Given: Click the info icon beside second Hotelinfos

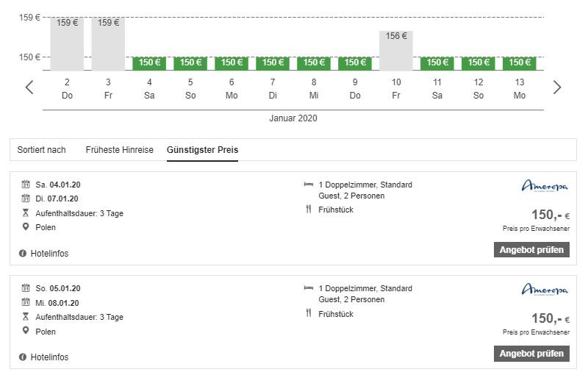Looking at the screenshot, I should click(23, 357).
